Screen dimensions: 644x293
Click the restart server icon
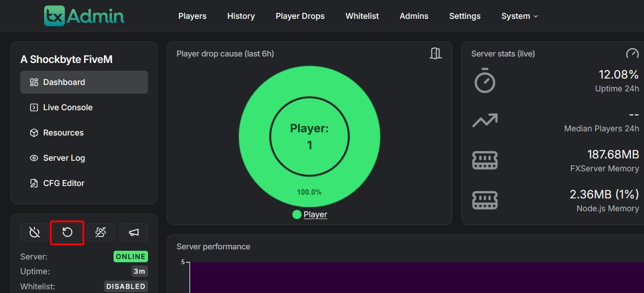pos(68,232)
